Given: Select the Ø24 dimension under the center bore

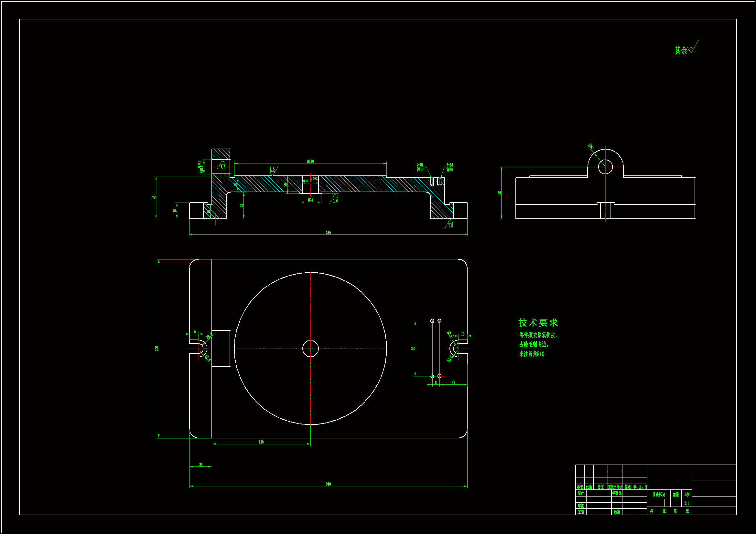Looking at the screenshot, I should (x=310, y=200).
